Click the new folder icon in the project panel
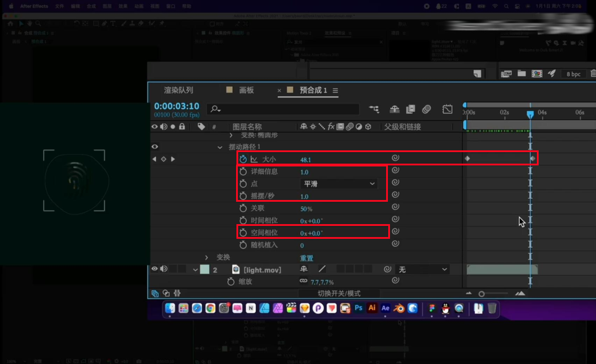The height and width of the screenshot is (364, 596). coord(521,73)
